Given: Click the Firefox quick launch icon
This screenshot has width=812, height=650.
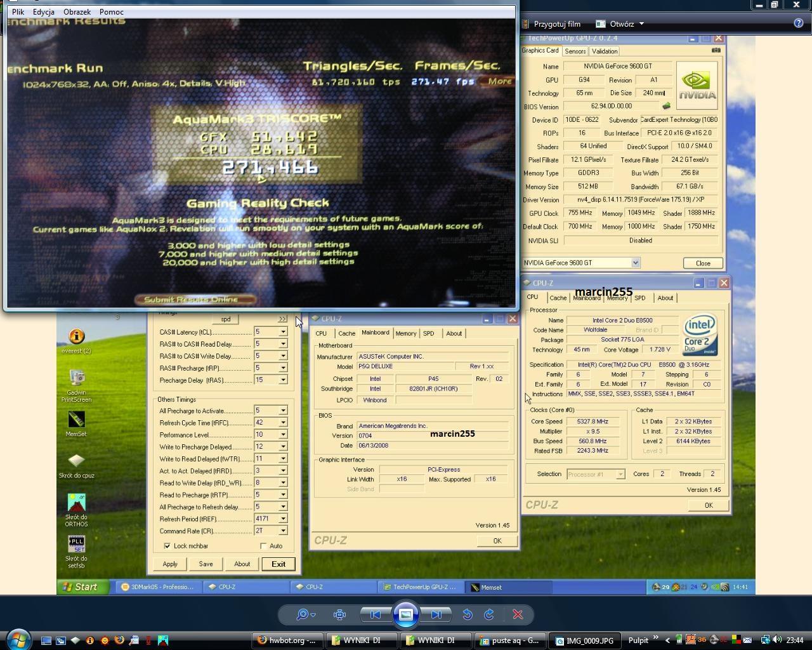Looking at the screenshot, I should coord(119,640).
